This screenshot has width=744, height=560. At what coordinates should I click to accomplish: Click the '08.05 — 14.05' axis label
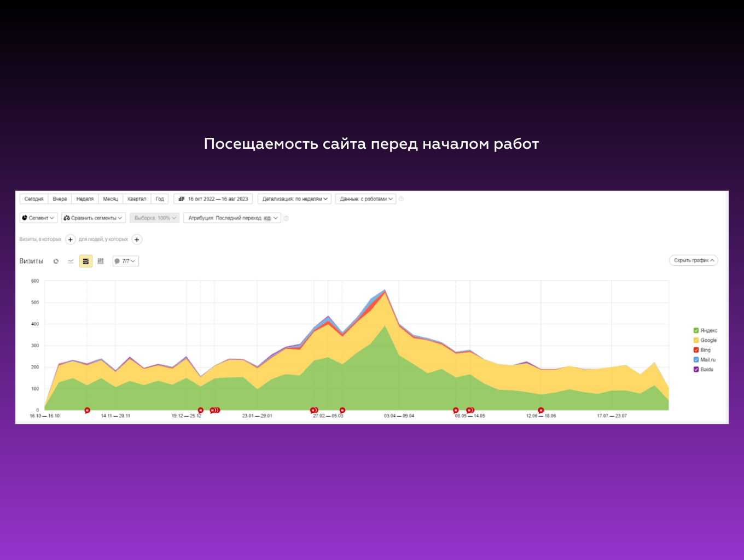pyautogui.click(x=470, y=416)
